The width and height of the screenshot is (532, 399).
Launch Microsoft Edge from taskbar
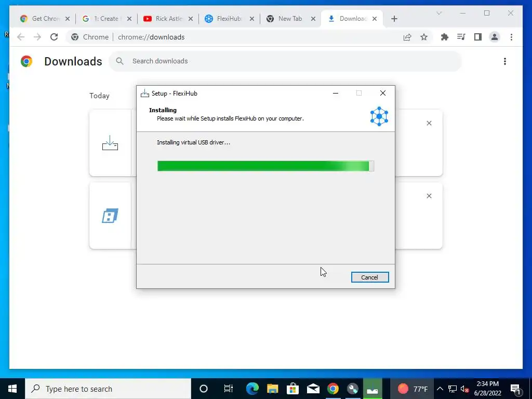(x=252, y=389)
